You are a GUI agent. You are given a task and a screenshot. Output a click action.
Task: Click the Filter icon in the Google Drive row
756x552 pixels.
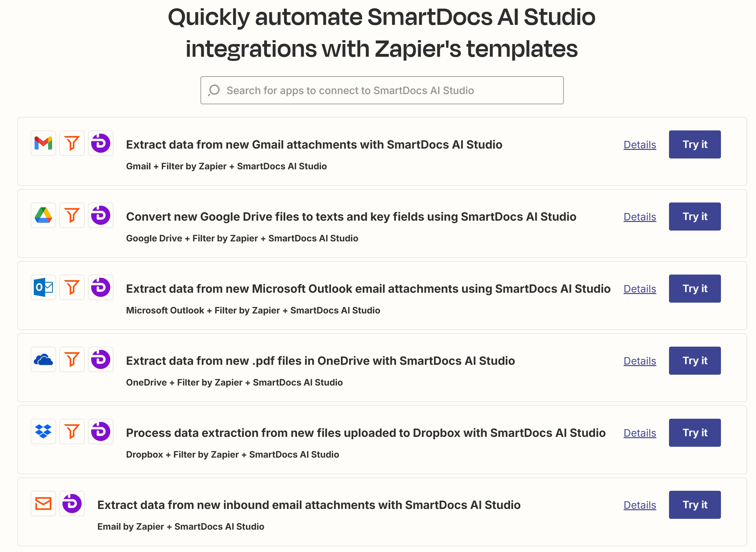(x=72, y=216)
